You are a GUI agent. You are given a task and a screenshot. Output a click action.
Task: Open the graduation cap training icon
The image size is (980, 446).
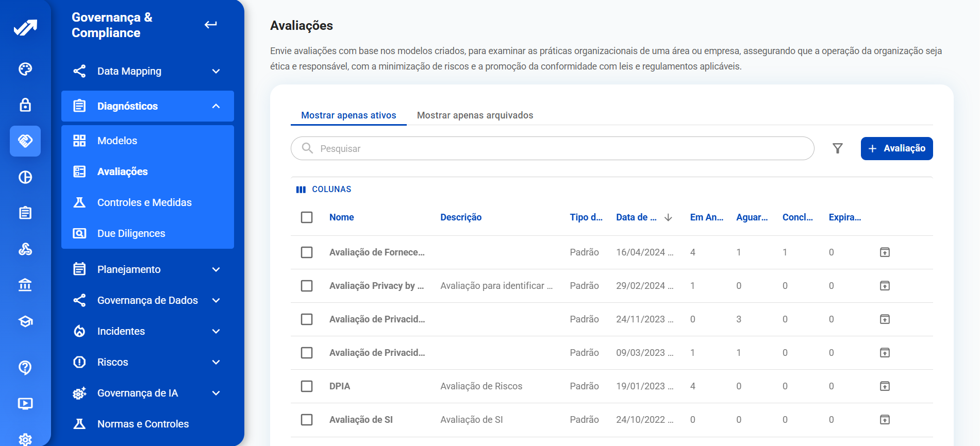coord(25,321)
